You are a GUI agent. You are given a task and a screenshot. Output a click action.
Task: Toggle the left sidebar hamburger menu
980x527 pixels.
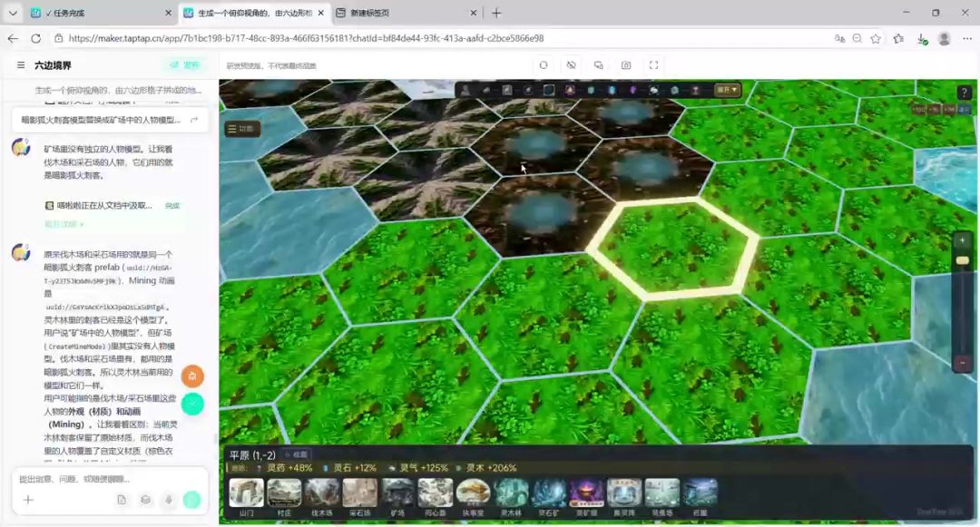(21, 65)
